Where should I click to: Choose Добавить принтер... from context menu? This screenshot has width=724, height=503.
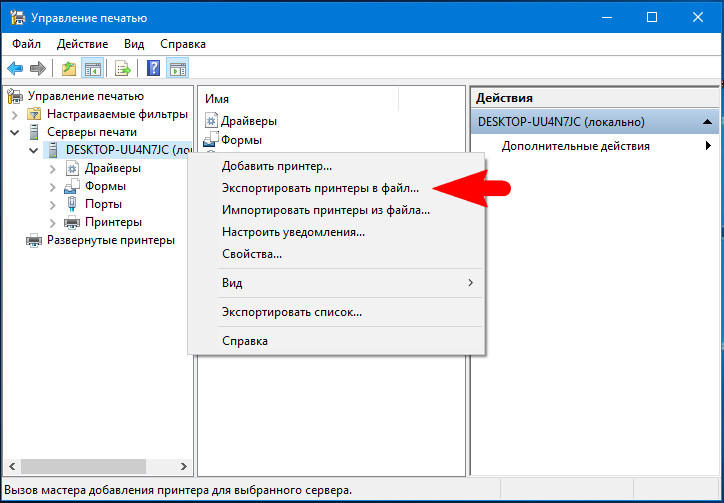[x=336, y=166]
